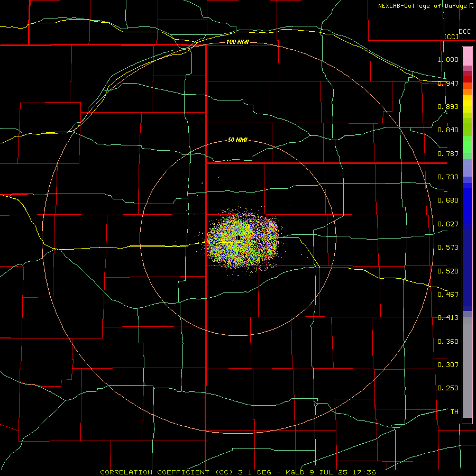Click the 100 NMI range ring label
Image resolution: width=476 pixels, height=476 pixels.
(237, 42)
